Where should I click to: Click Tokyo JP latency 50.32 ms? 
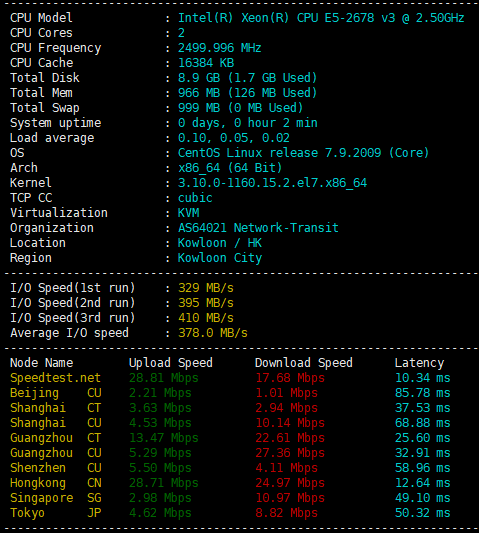423,513
